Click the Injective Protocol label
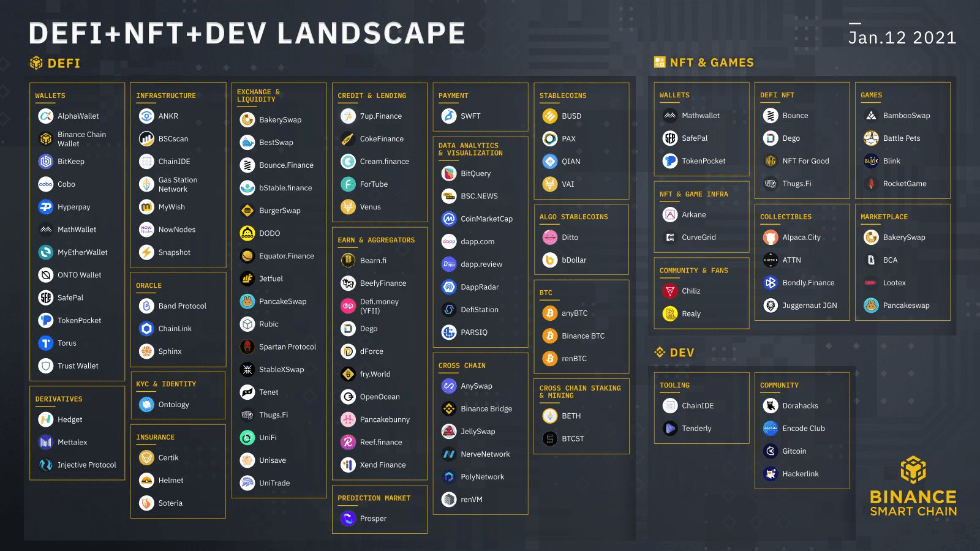 87,465
